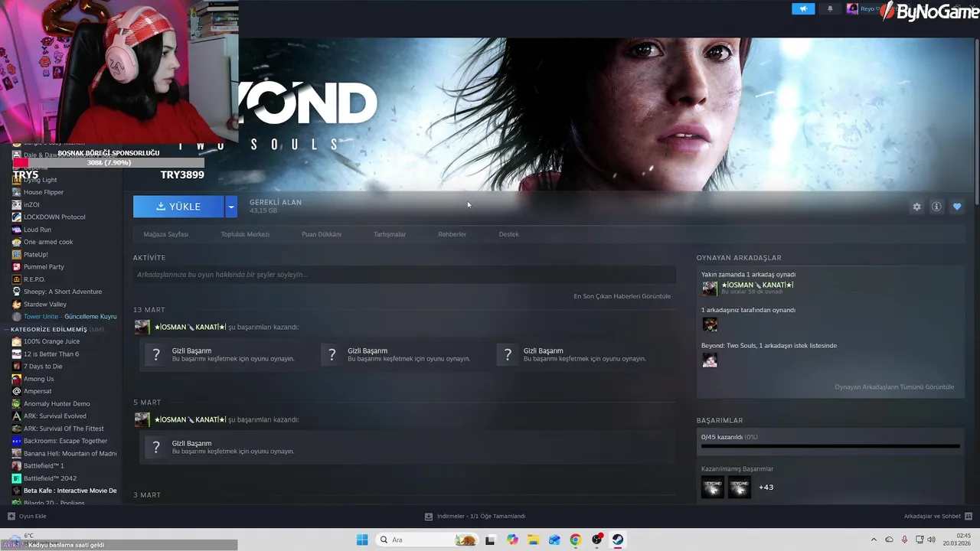This screenshot has width=980, height=551.
Task: Select the R.E.P.O. game icon
Action: (17, 279)
